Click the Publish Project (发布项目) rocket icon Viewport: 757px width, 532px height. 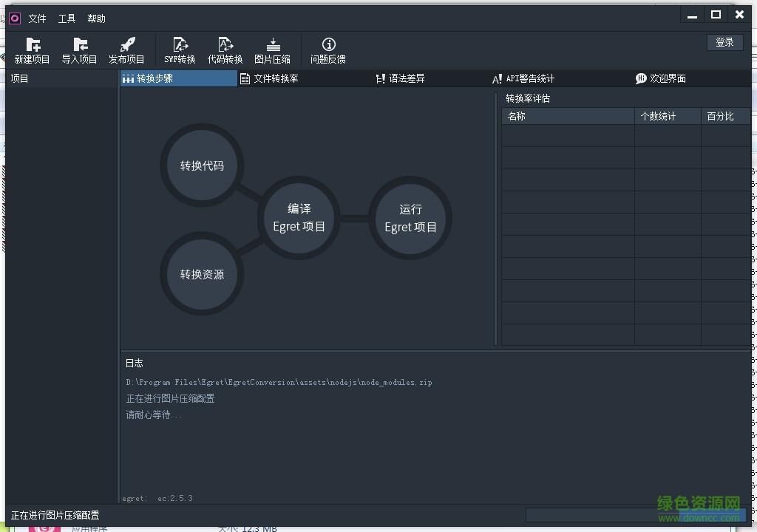pyautogui.click(x=127, y=46)
